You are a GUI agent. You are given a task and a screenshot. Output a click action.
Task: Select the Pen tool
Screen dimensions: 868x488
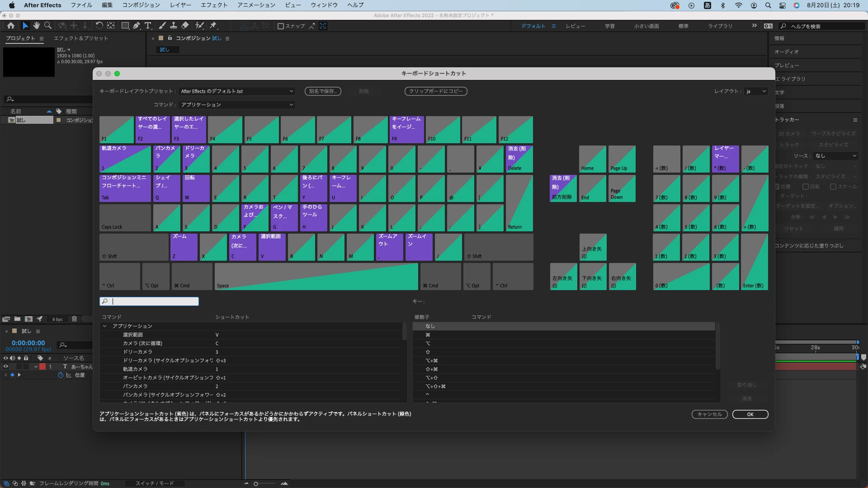point(136,26)
